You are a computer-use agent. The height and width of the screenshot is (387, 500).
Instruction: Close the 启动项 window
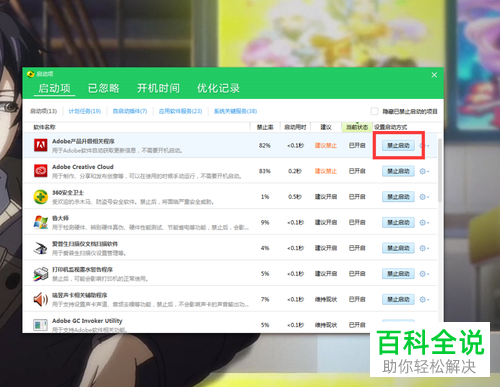click(x=434, y=75)
